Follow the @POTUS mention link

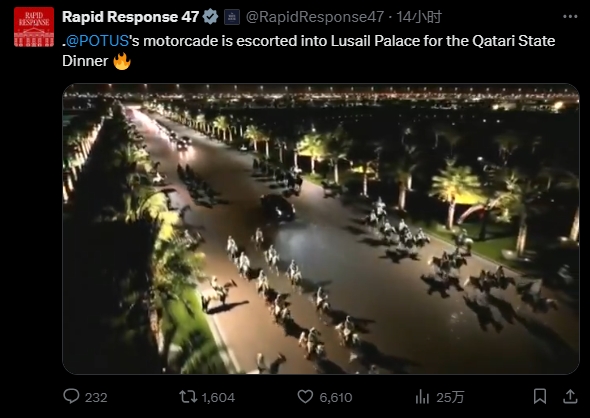[x=98, y=41]
